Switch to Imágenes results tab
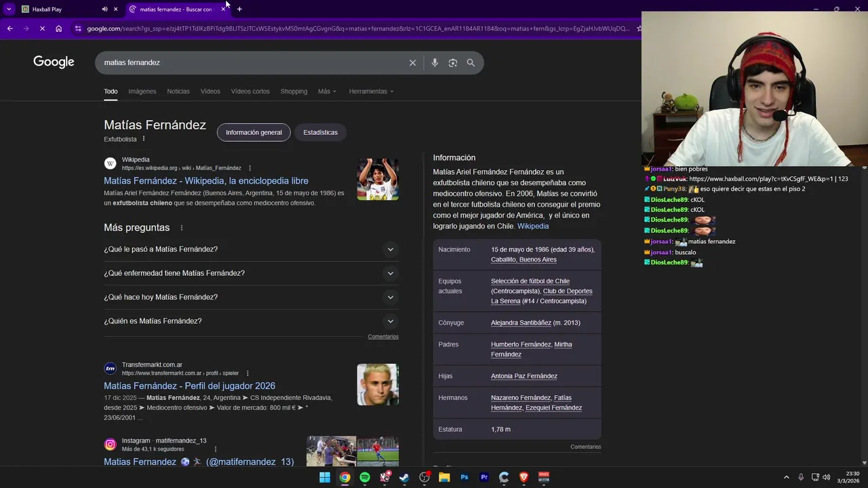 pos(142,91)
